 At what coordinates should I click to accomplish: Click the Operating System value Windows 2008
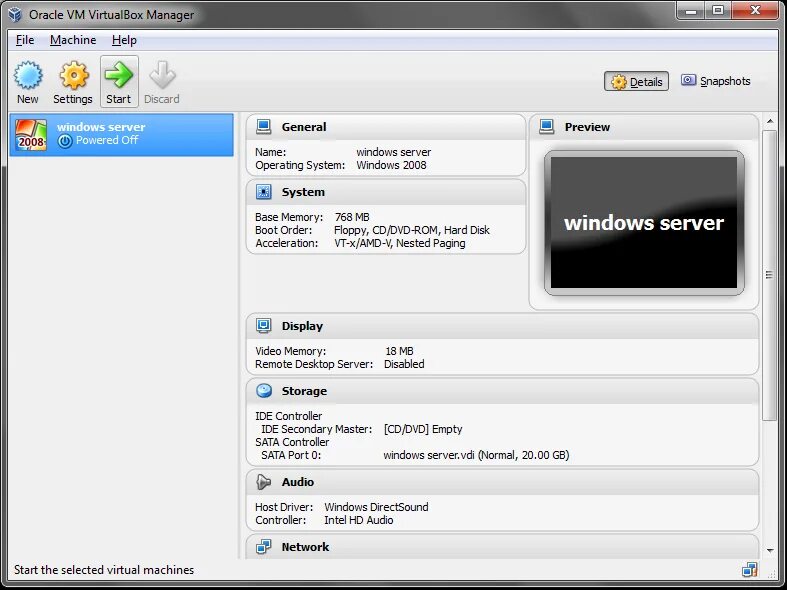pyautogui.click(x=391, y=165)
